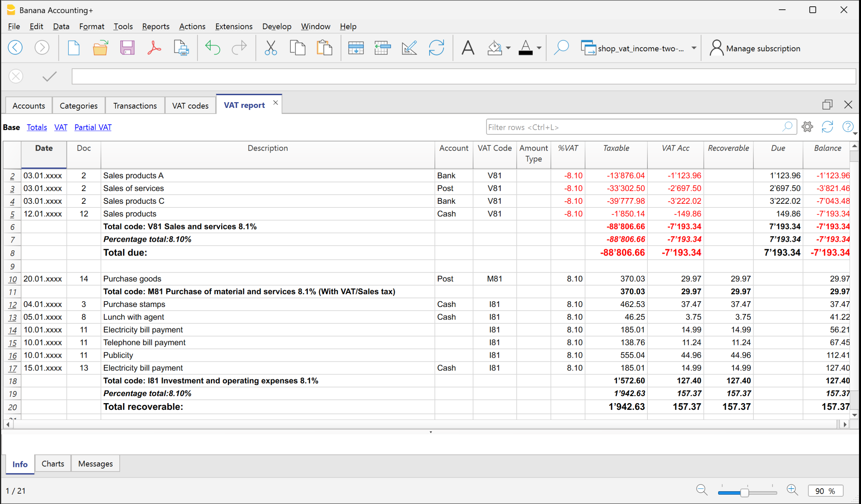This screenshot has height=504, width=861.
Task: Open VAT report settings gear icon
Action: (808, 127)
